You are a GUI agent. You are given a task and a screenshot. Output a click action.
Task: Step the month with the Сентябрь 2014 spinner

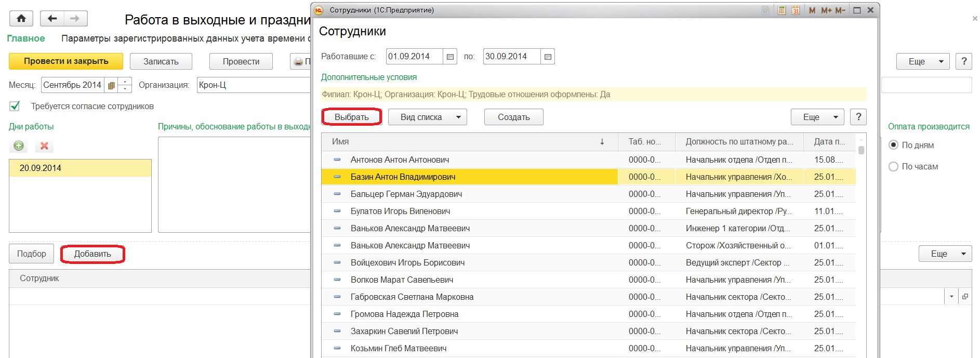[x=125, y=85]
